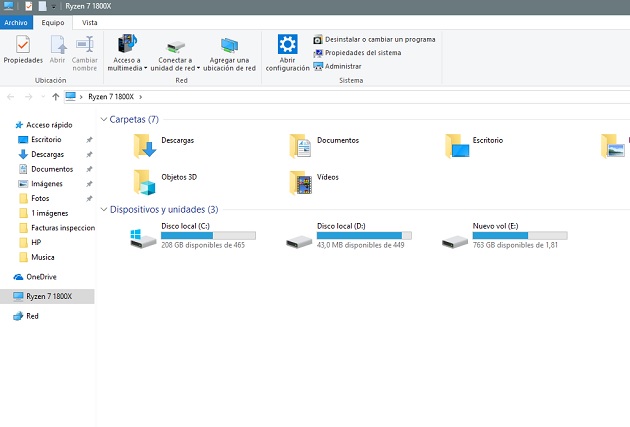Open the Descargas folder icon

tap(146, 147)
